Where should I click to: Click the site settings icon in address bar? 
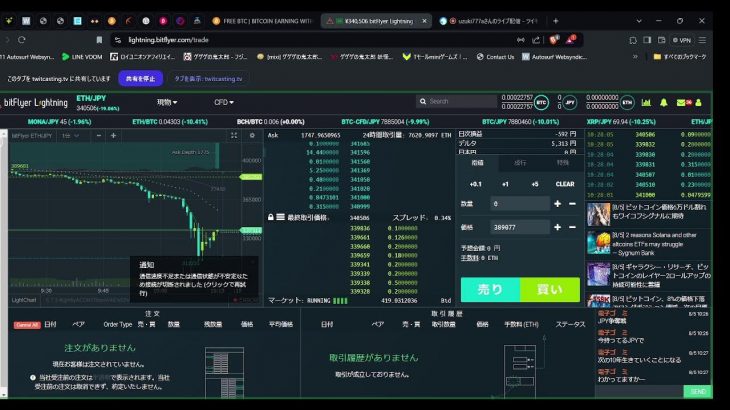pyautogui.click(x=118, y=40)
